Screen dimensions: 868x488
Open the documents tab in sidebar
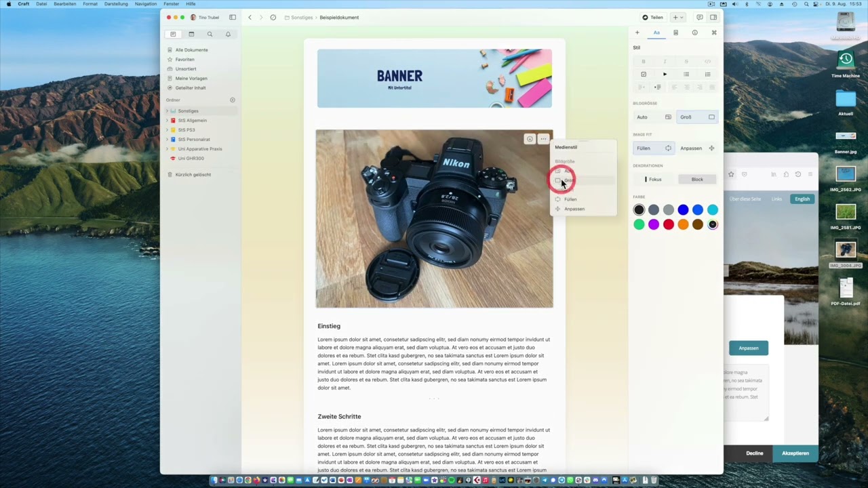coord(173,34)
